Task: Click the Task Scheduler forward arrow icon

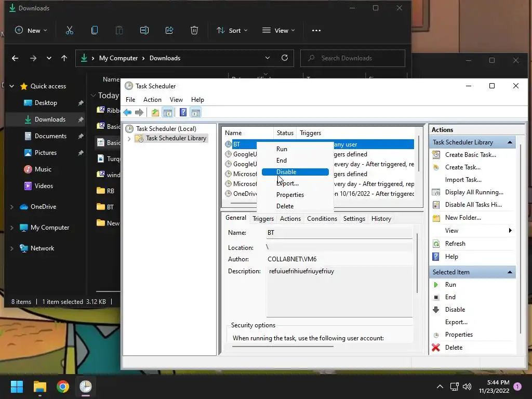Action: (139, 112)
